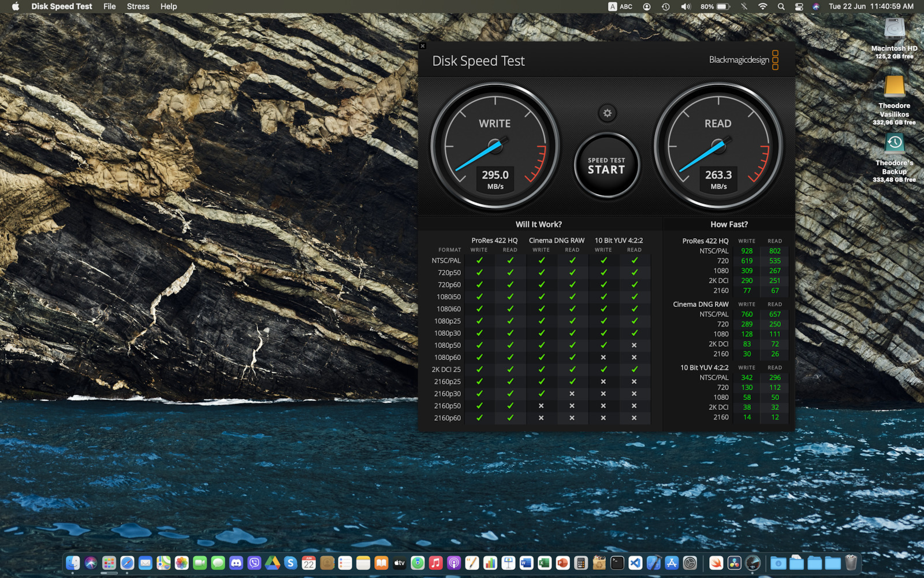Click the 802 ProRes NTSC/PAL read value

(x=774, y=251)
